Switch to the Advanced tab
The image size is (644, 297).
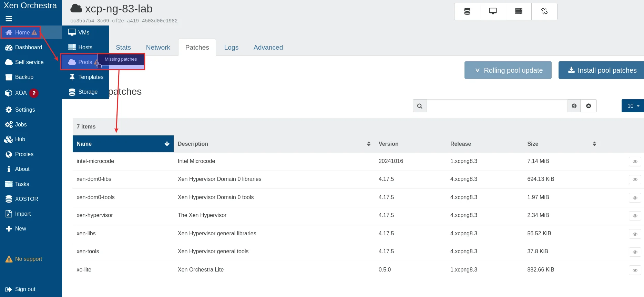268,48
